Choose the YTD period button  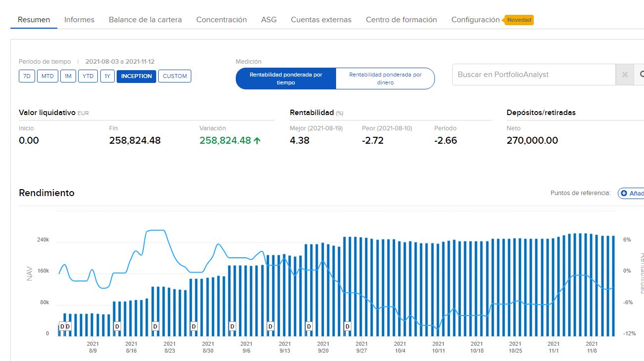[x=88, y=76]
